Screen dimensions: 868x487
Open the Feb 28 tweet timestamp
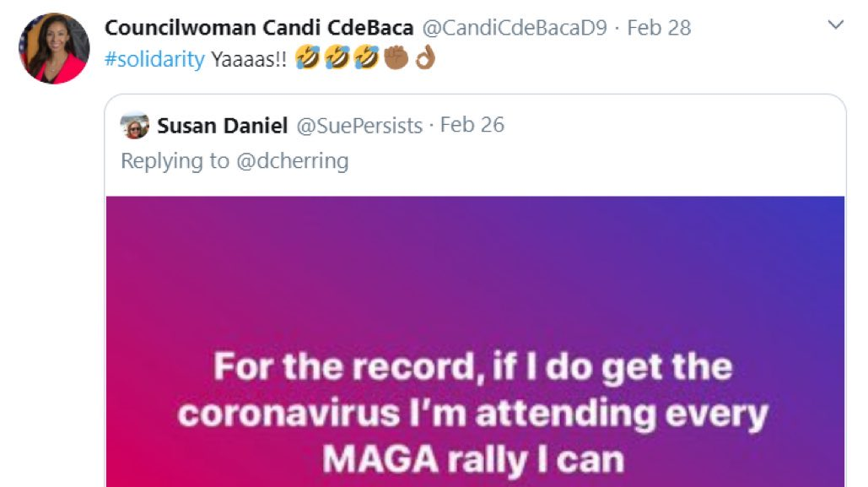coord(659,28)
